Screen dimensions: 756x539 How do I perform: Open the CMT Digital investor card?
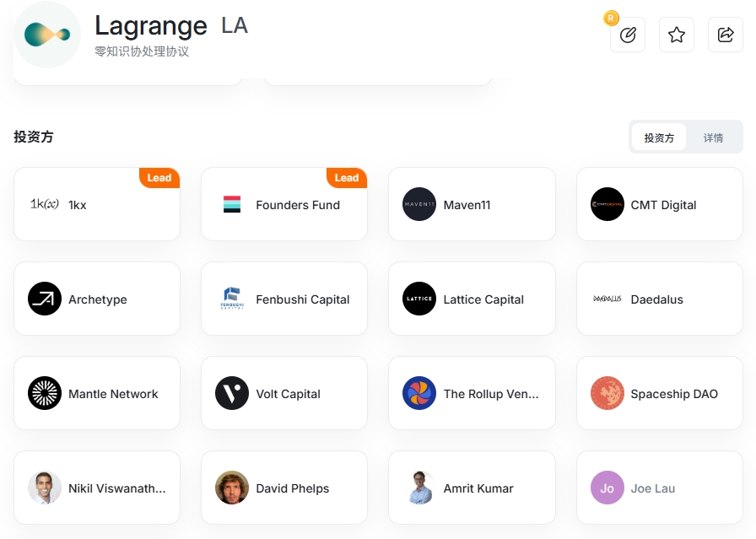tap(659, 204)
